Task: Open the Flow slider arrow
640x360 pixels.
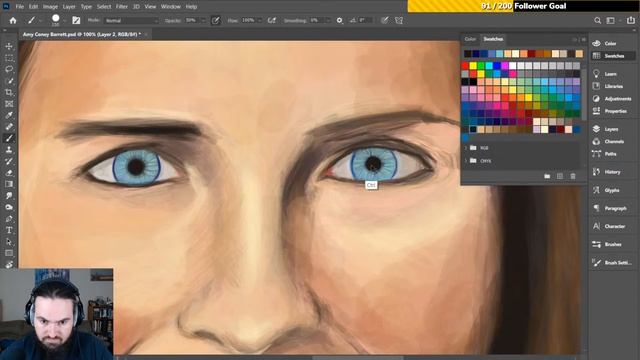Action: pyautogui.click(x=260, y=20)
